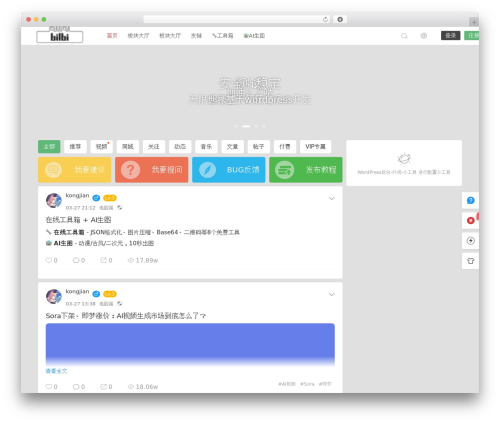
Task: Click the green 注册 register button
Action: point(472,36)
